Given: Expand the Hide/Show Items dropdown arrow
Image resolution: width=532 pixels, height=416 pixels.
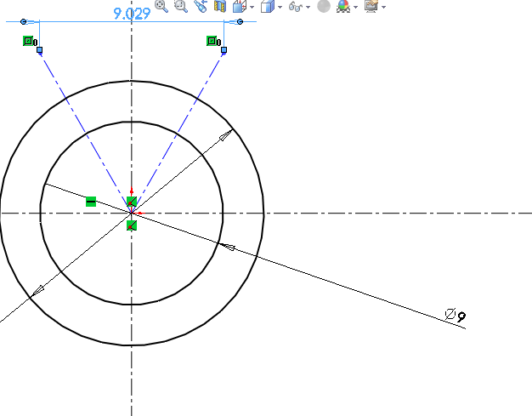Looking at the screenshot, I should point(308,7).
